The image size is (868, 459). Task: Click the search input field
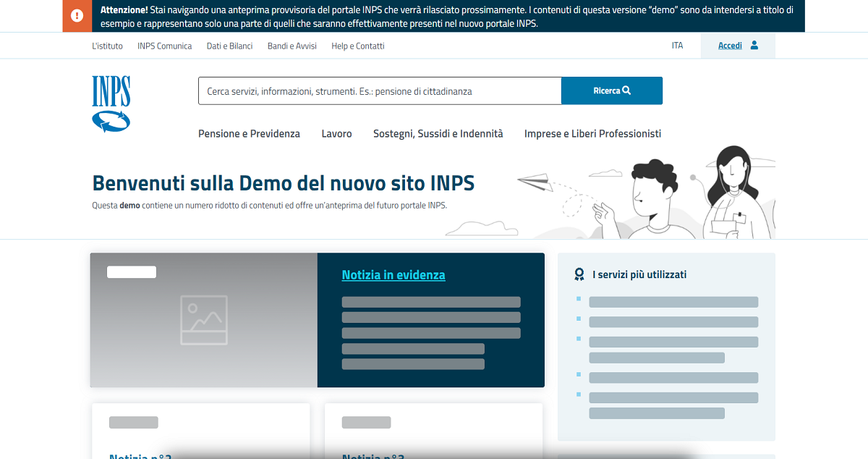coord(380,91)
